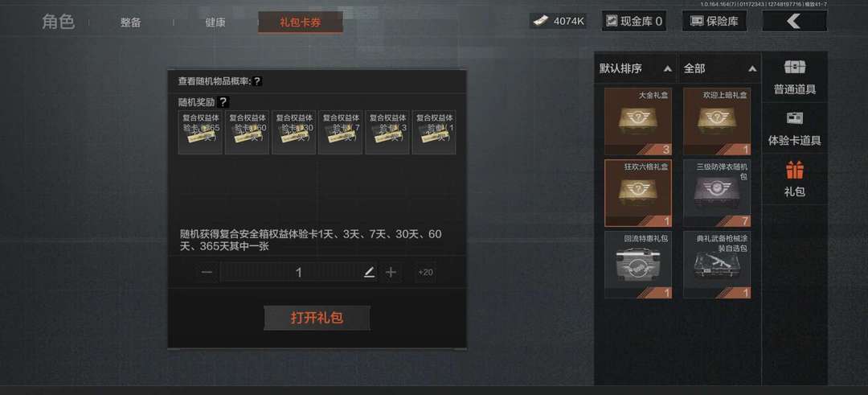Viewport: 868px width, 395px height.
Task: Increase quantity with the plus button
Action: [391, 272]
